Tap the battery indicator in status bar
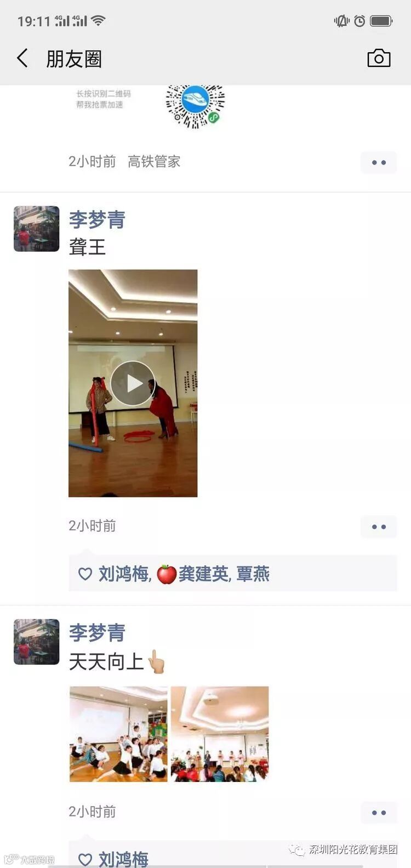 [x=381, y=21]
